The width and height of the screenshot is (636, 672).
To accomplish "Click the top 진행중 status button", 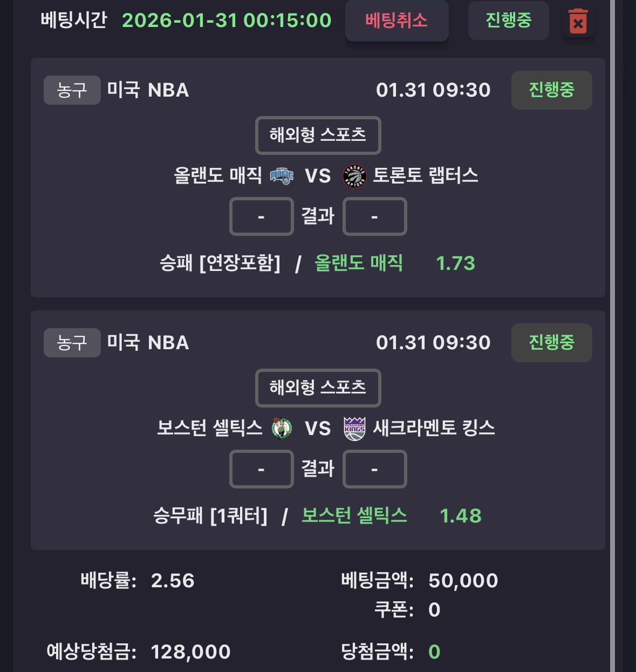I will [508, 21].
